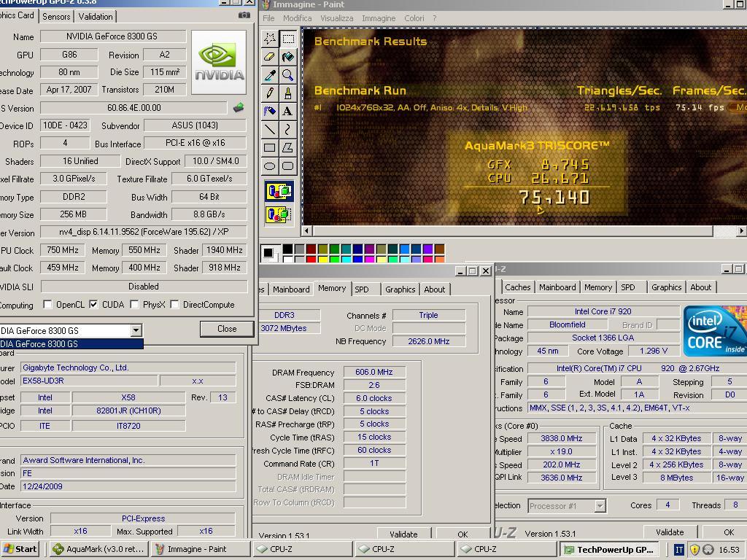Click Validate in CPU-Z processor window

coord(670,532)
